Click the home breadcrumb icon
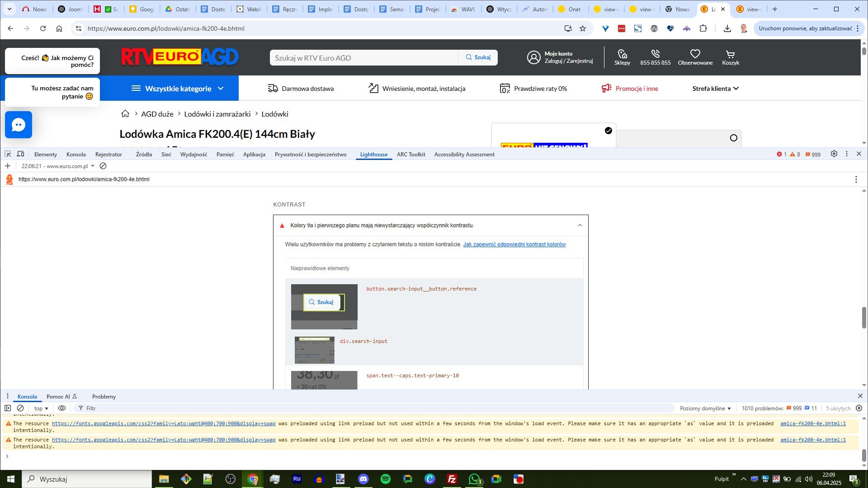This screenshot has width=868, height=488. 125,114
